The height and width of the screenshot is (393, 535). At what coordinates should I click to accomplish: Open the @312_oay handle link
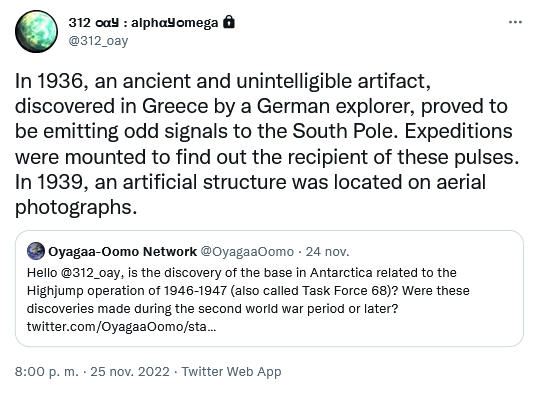[98, 41]
